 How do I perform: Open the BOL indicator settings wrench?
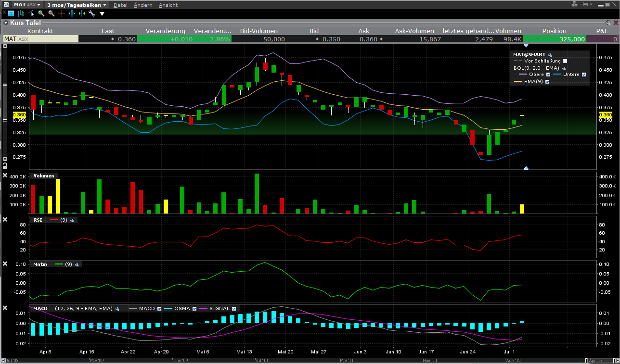(564, 68)
